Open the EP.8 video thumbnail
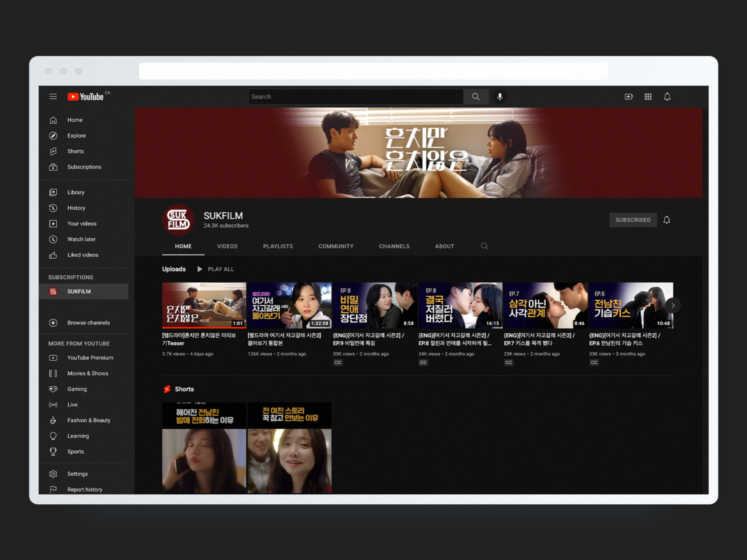The height and width of the screenshot is (560, 747). tap(460, 305)
